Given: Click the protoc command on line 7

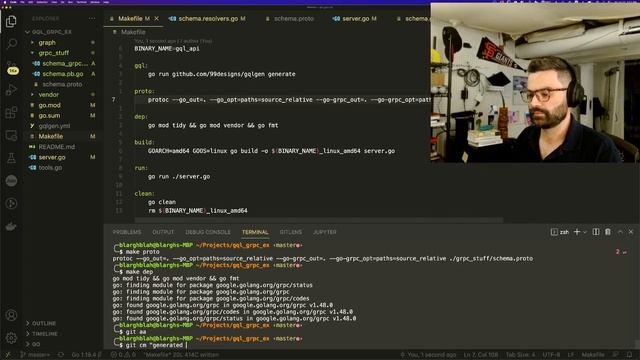Looking at the screenshot, I should [x=289, y=100].
